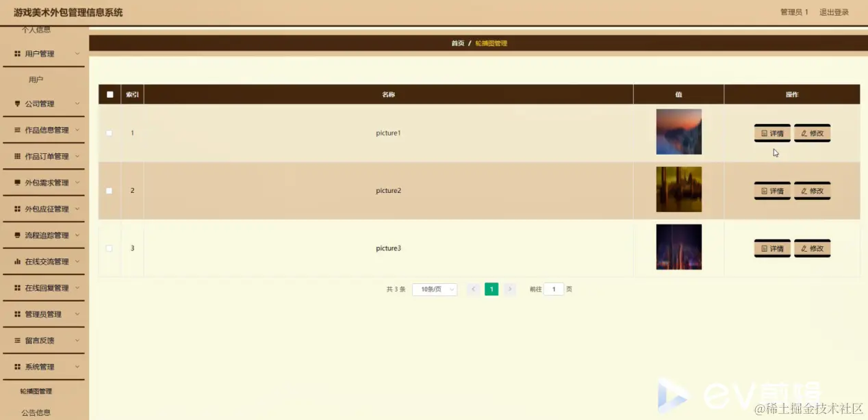Click 详情 button for picture1
Screen dimensions: 868x420
tap(772, 133)
